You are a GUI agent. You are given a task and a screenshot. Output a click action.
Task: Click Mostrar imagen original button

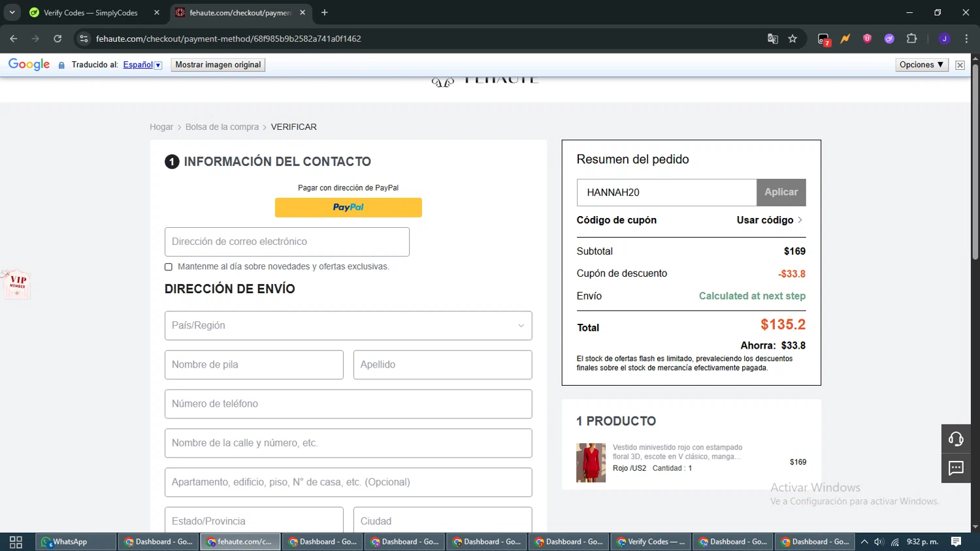tap(218, 65)
